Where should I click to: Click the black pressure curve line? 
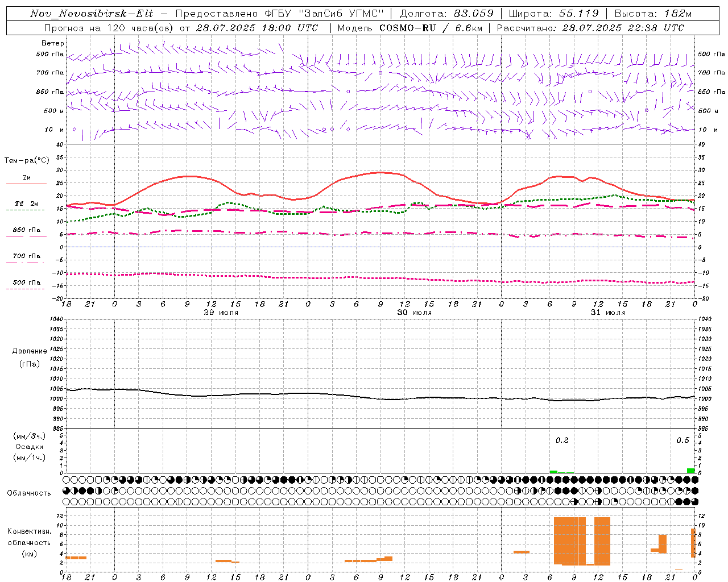pyautogui.click(x=380, y=395)
